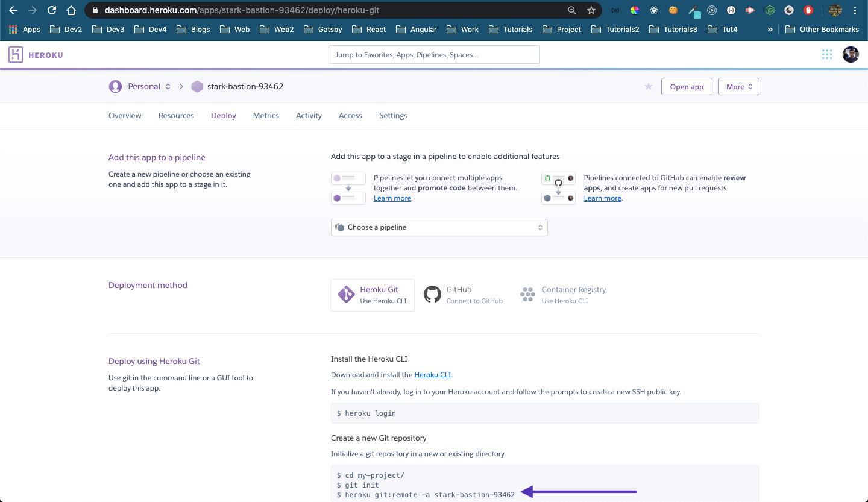Open the Angular bookmarks folder
Viewport: 868px width, 502px height.
coord(417,29)
